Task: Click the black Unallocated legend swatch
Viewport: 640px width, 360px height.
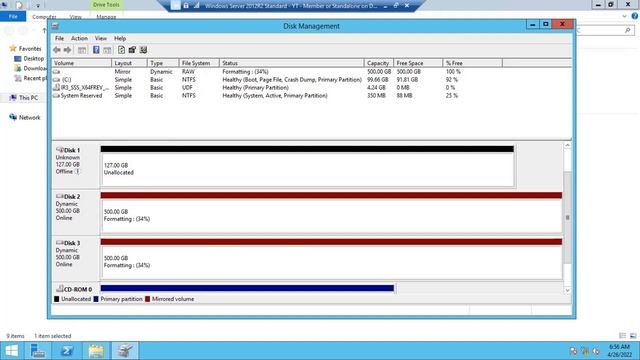Action: coord(57,299)
